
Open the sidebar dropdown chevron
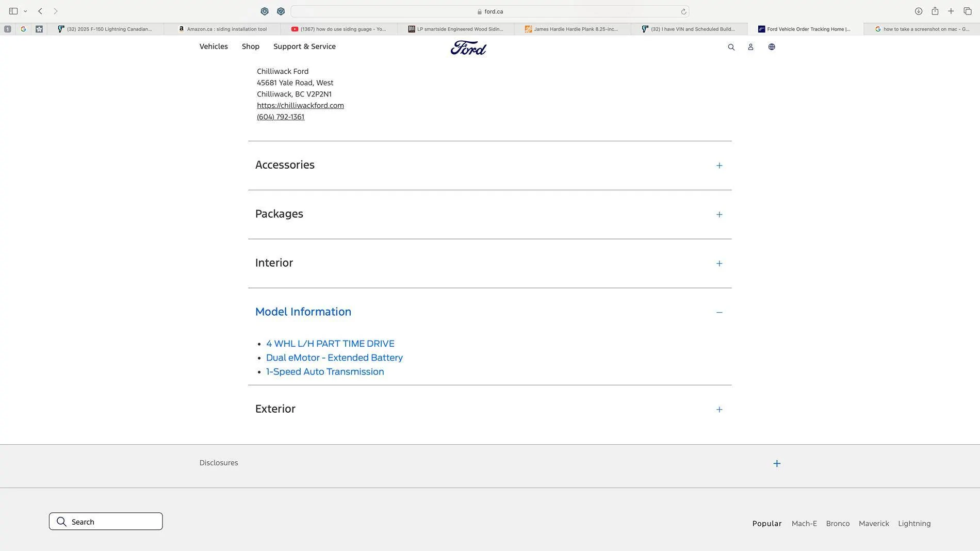25,11
